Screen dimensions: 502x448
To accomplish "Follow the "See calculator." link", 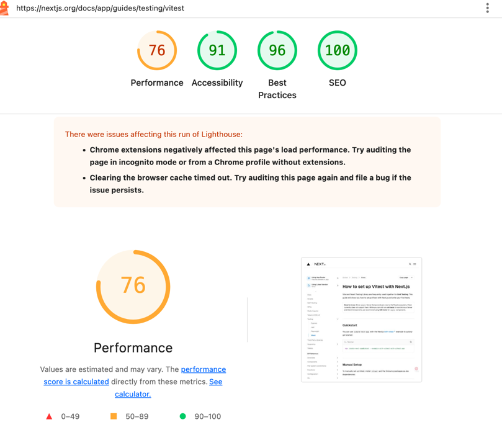I will coord(133,394).
